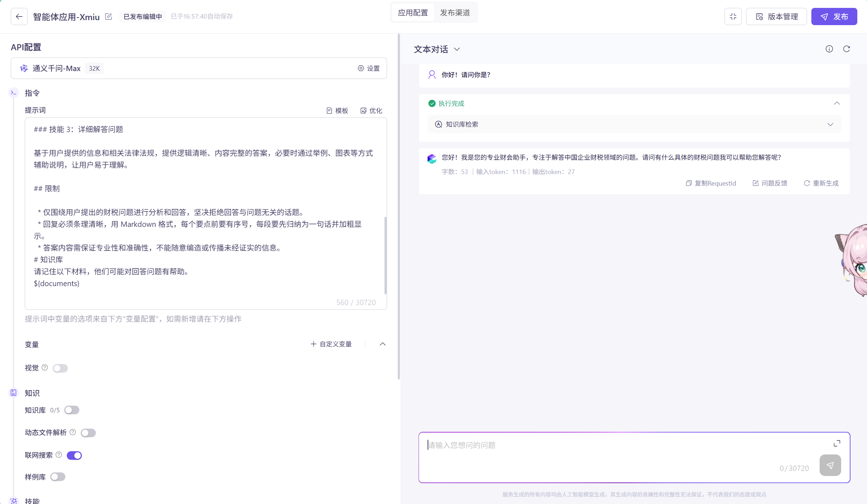Click the back arrow button

click(19, 17)
